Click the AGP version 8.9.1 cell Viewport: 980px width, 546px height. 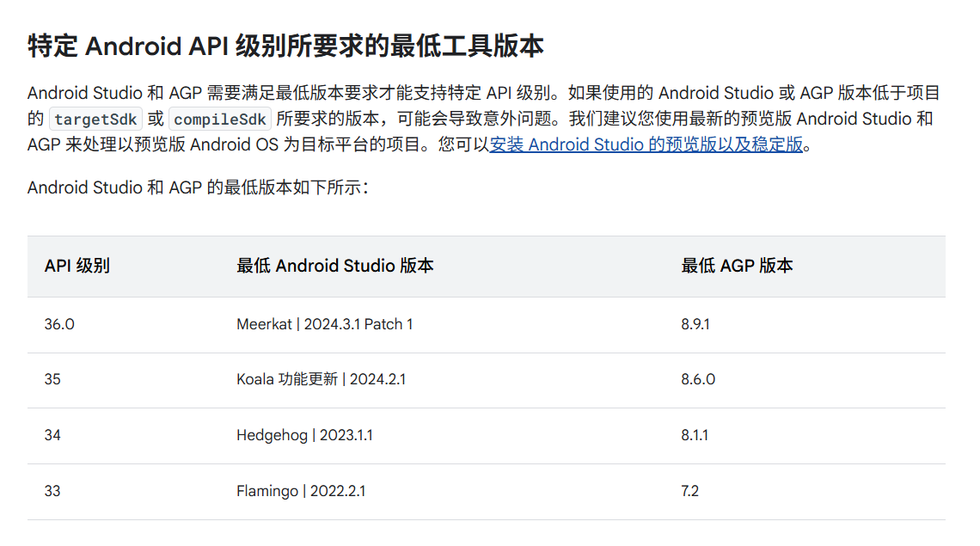(695, 324)
